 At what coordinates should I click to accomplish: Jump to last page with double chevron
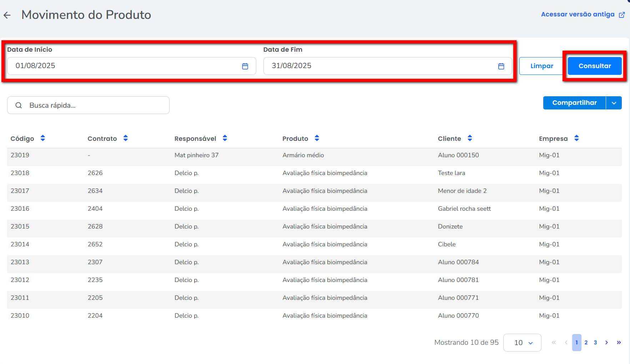tap(619, 343)
